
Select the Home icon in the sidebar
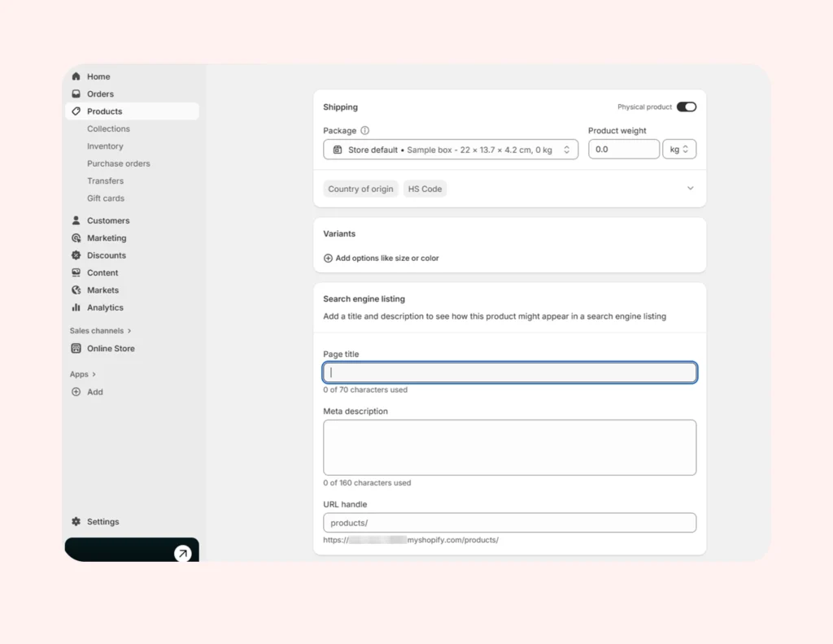pos(76,76)
